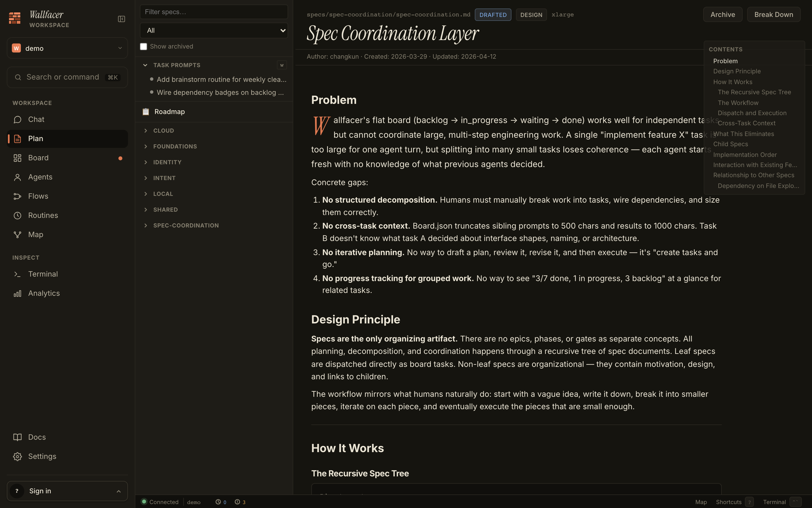
Task: Expand the LOCAL spec folder
Action: tap(145, 194)
